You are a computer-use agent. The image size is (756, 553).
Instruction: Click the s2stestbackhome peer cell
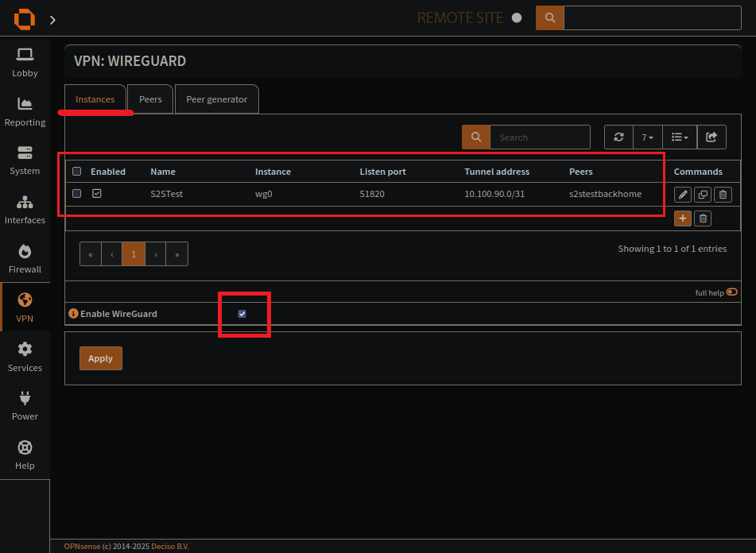point(606,194)
